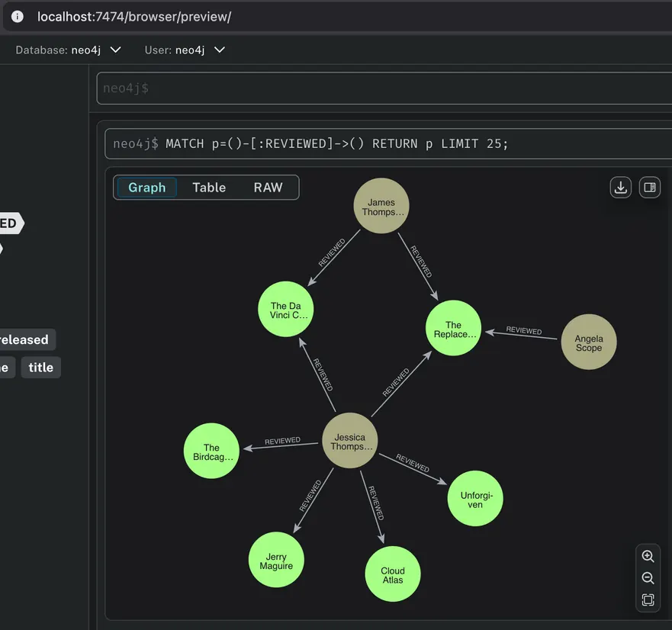Viewport: 672px width, 630px height.
Task: Select the Cloud Atlas movie node
Action: pos(393,574)
